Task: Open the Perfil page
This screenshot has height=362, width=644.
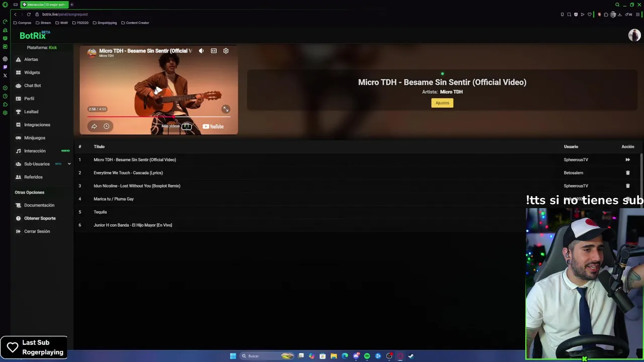Action: [x=29, y=99]
